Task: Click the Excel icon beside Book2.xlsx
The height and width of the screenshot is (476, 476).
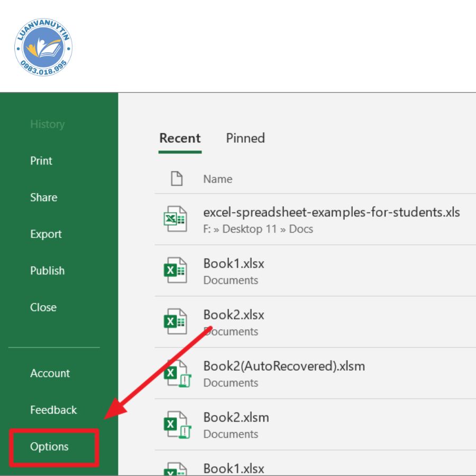Action: (x=175, y=322)
